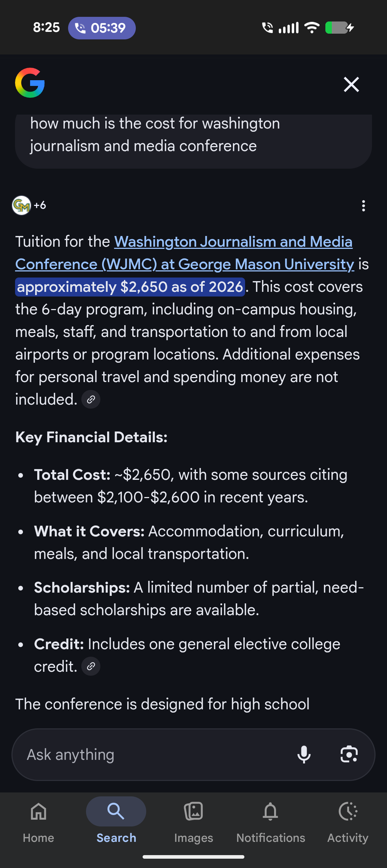This screenshot has width=387, height=868.
Task: Tap the battery charging status icon
Action: tap(339, 28)
